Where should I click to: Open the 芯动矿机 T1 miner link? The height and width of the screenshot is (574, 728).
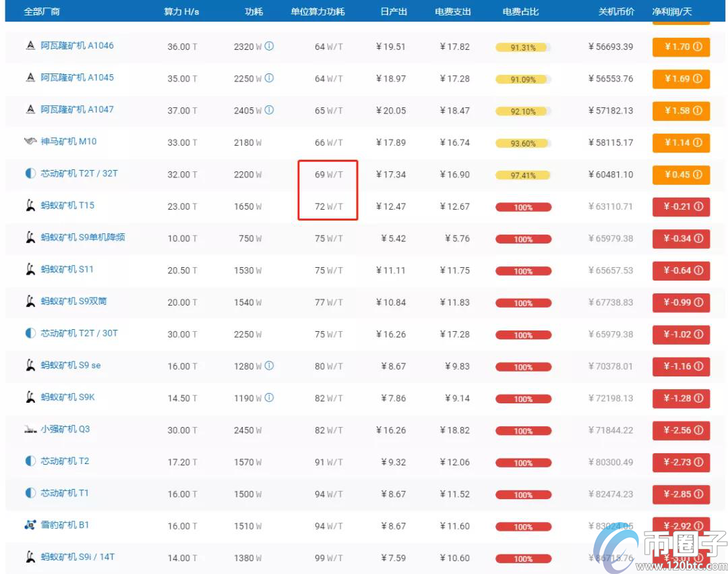[65, 493]
